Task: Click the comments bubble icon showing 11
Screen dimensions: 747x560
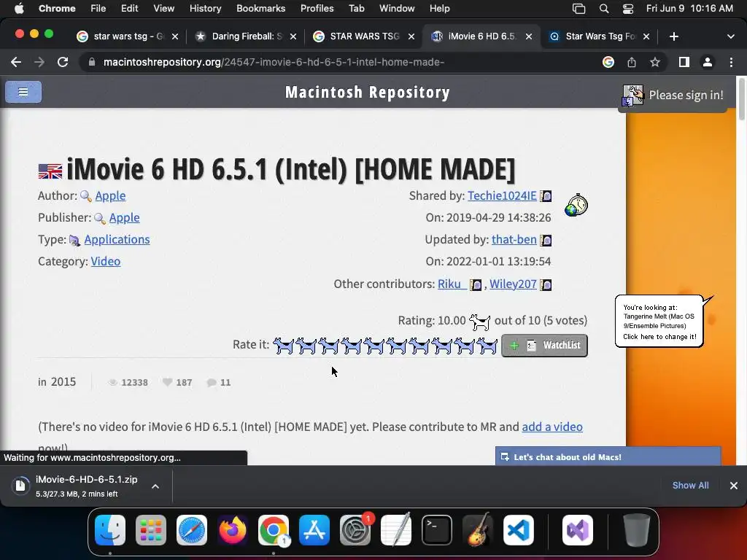Action: (x=212, y=382)
